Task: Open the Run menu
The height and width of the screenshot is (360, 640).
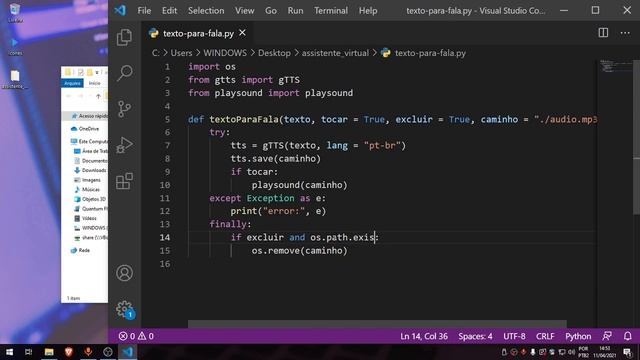Action: point(295,11)
